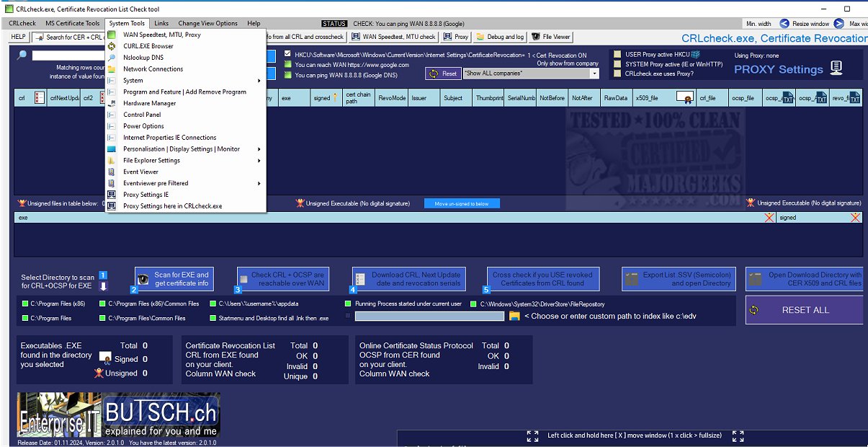
Task: Click Cross check revoked Certificates button
Action: (542, 279)
